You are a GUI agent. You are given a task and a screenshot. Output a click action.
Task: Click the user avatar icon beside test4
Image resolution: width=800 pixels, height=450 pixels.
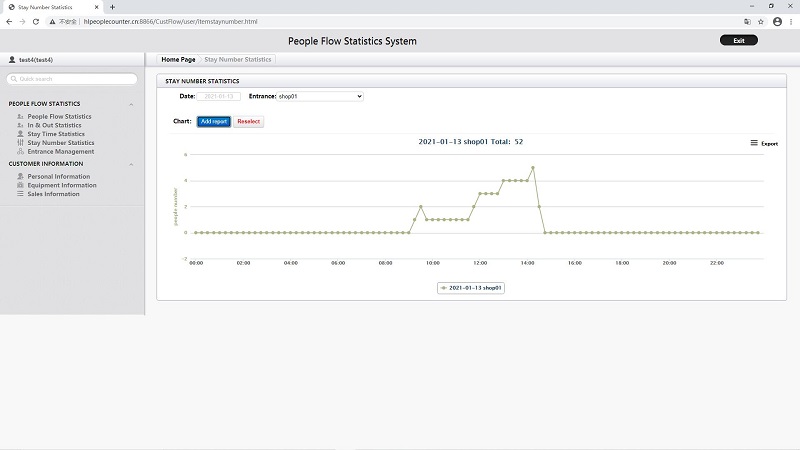(x=12, y=60)
